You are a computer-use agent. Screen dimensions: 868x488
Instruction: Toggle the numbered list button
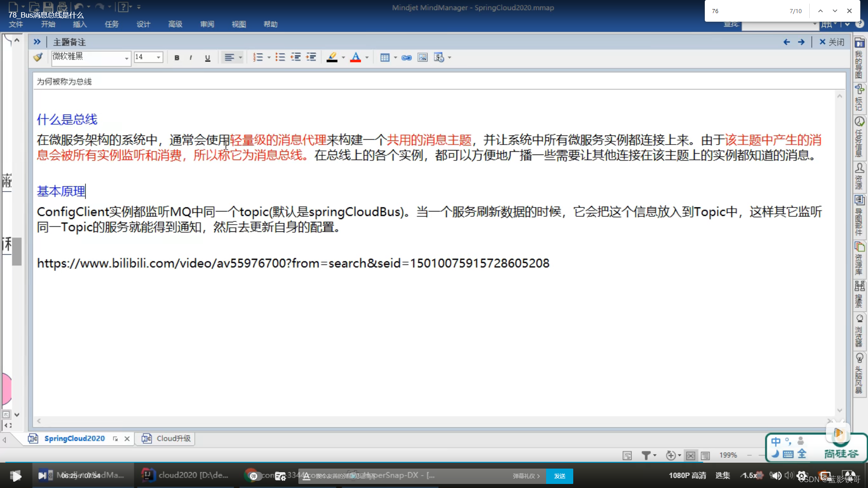[x=258, y=57]
